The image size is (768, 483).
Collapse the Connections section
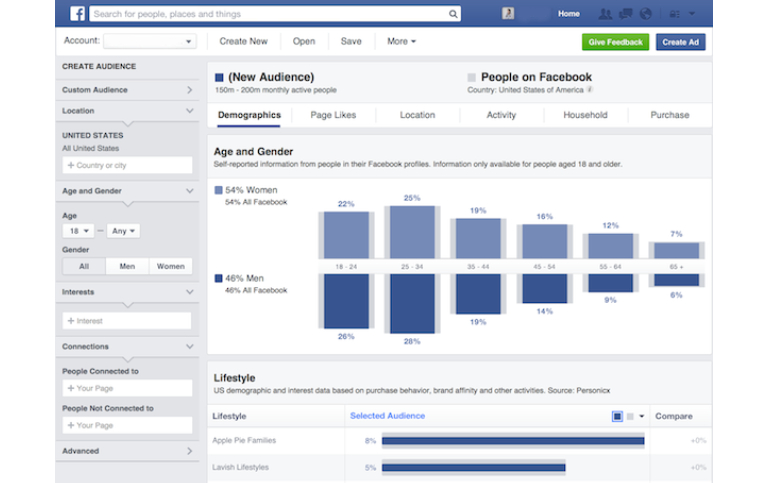click(x=127, y=347)
